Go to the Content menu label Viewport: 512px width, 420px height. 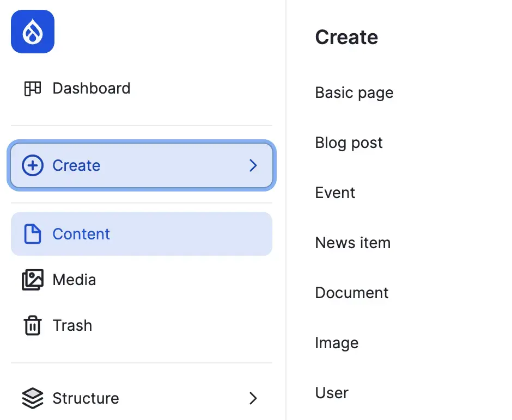click(x=81, y=234)
